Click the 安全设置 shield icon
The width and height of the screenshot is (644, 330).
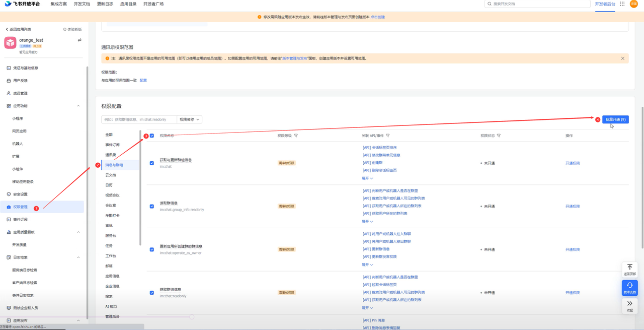tap(9, 194)
